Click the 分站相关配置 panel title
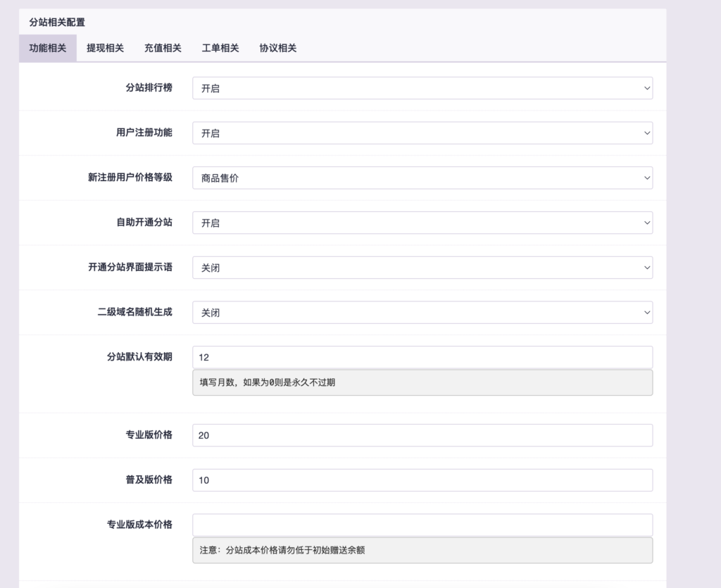The image size is (721, 588). click(x=57, y=22)
